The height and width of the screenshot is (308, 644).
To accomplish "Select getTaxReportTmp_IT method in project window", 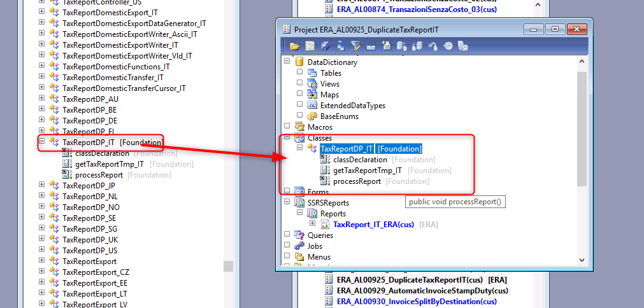I will point(367,171).
